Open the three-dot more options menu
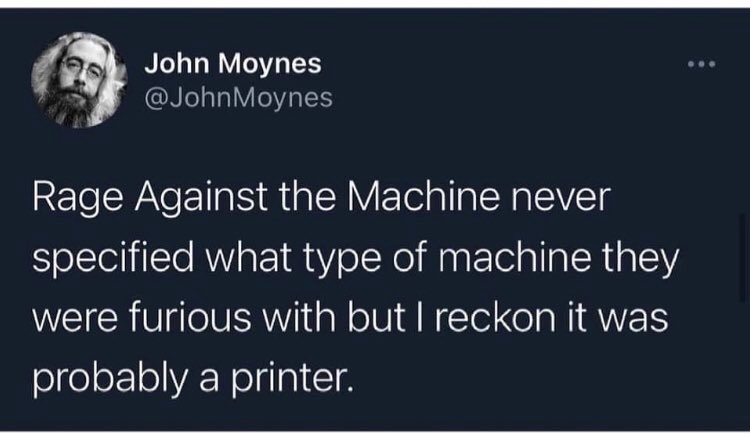Viewport: 750px width, 437px height. (x=702, y=64)
